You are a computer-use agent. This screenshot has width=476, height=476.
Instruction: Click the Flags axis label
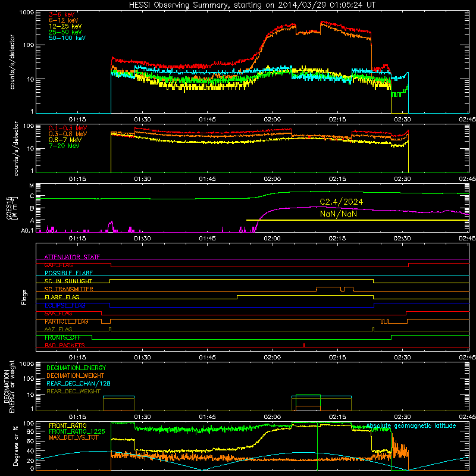pos(24,297)
